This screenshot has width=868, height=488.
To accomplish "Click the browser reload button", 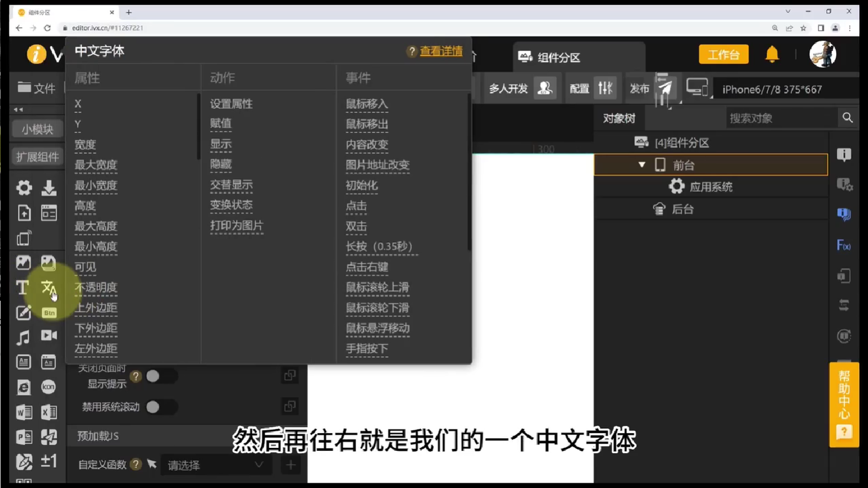I will (47, 28).
